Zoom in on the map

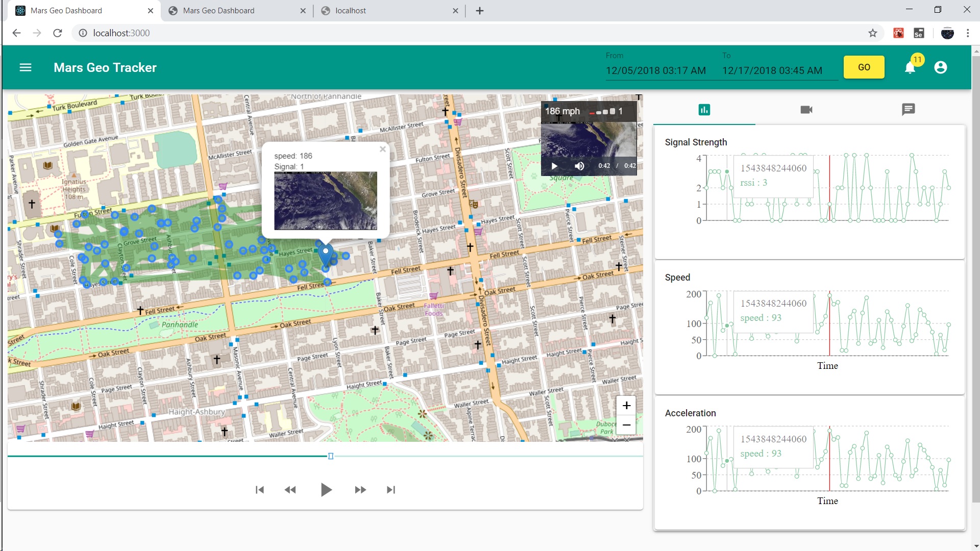pos(626,406)
